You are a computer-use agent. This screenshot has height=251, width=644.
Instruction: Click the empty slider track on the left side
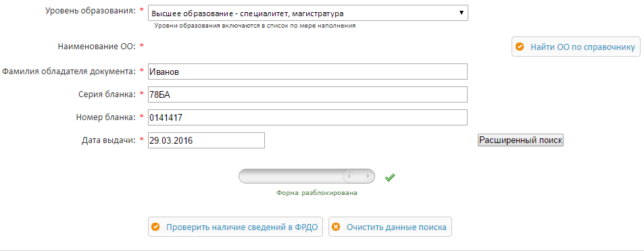290,176
